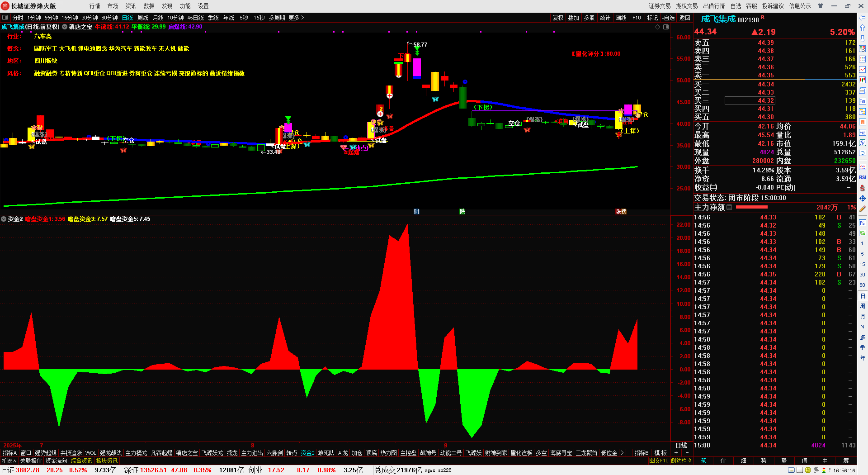868x475 pixels.
Task: Click the panel restore icon at chart top right
Action: [666, 27]
